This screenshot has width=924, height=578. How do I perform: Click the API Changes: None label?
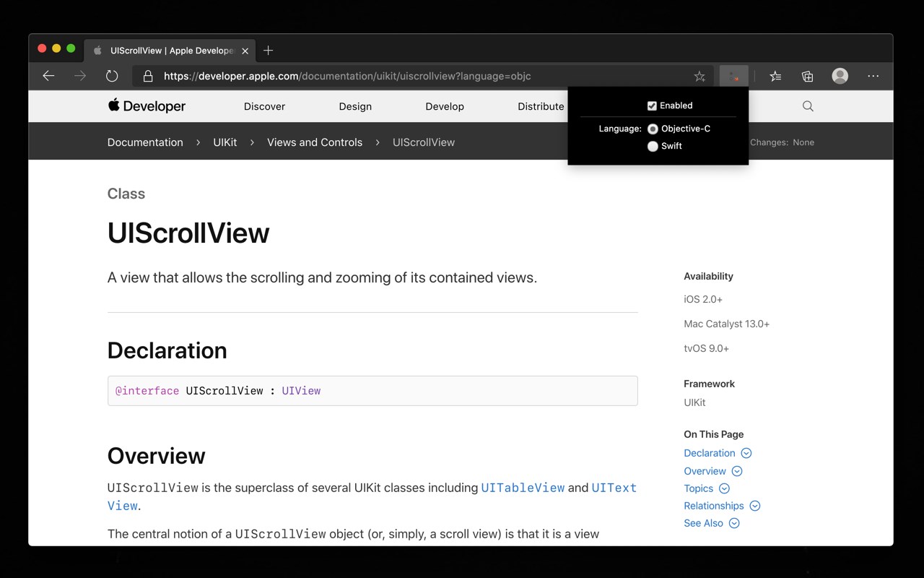[782, 142]
